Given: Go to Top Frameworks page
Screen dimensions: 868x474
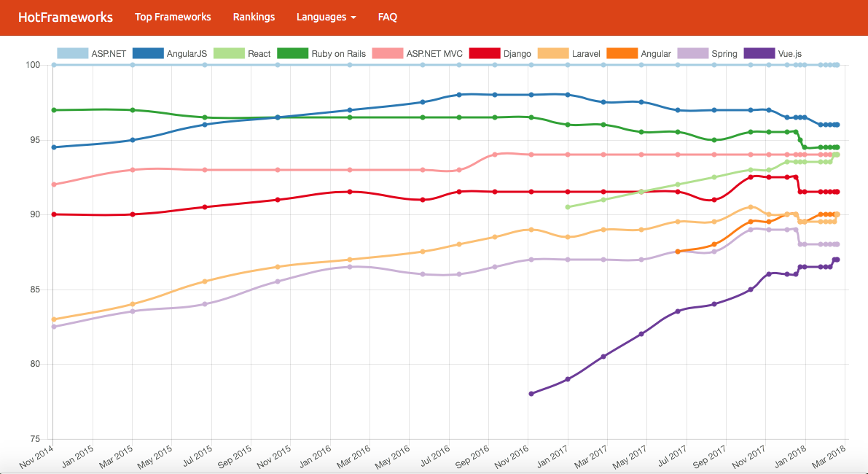Looking at the screenshot, I should pyautogui.click(x=173, y=18).
